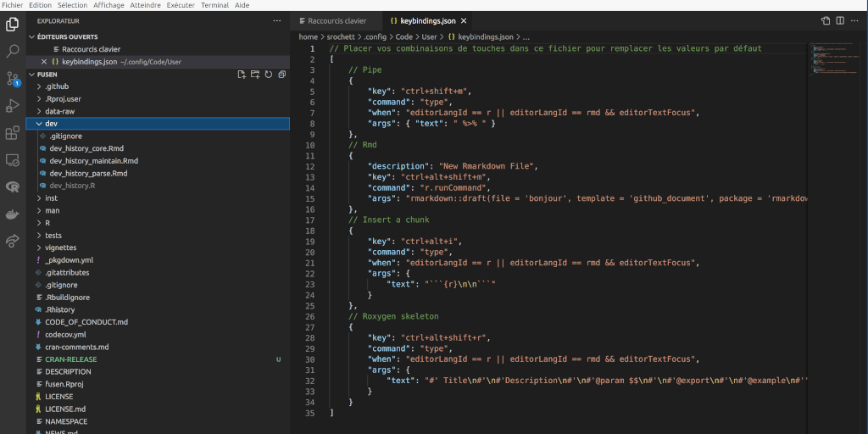The image size is (868, 434).
Task: Open the DESCRIPTION file
Action: (68, 371)
